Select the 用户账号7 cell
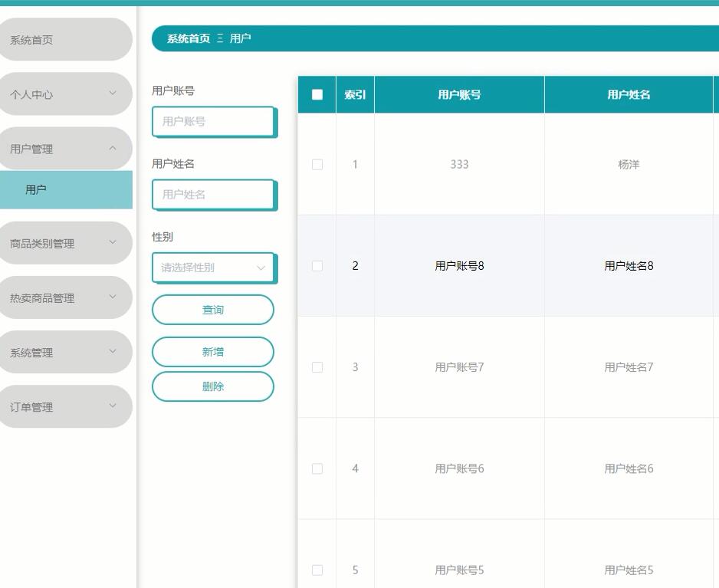Image resolution: width=719 pixels, height=588 pixels. coord(459,367)
